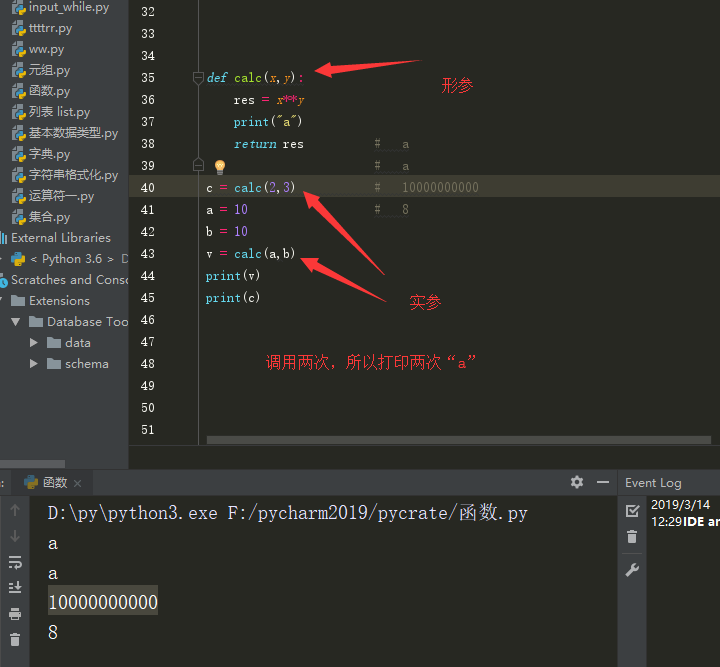The height and width of the screenshot is (667, 720).
Task: Click the editor horizontal scrollbar
Action: (x=459, y=440)
